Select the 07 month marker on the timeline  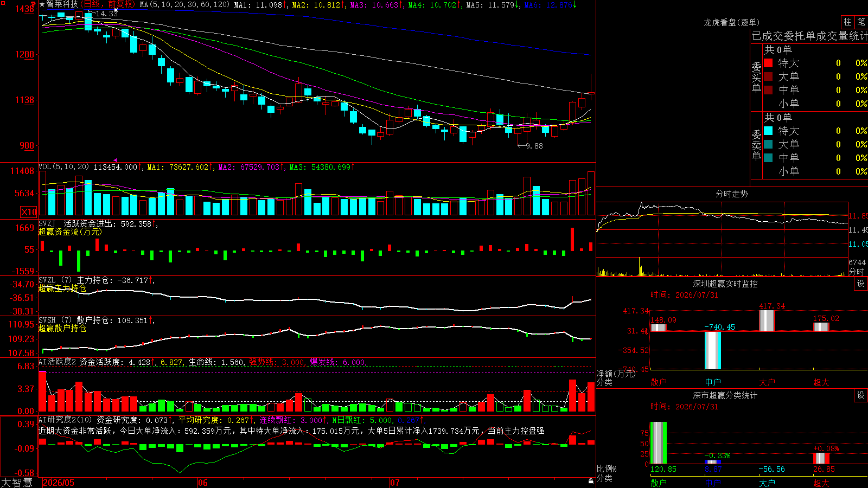(395, 483)
